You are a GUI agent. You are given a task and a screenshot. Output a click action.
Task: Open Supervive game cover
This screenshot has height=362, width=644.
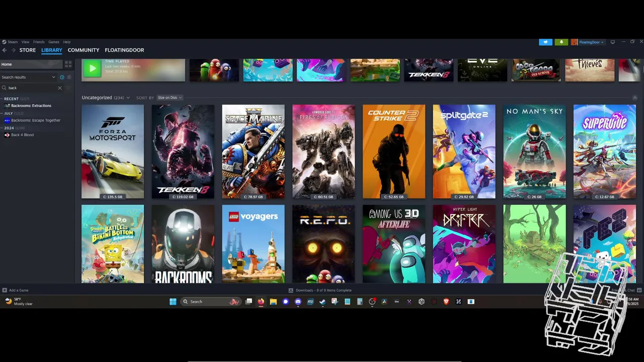(x=605, y=151)
